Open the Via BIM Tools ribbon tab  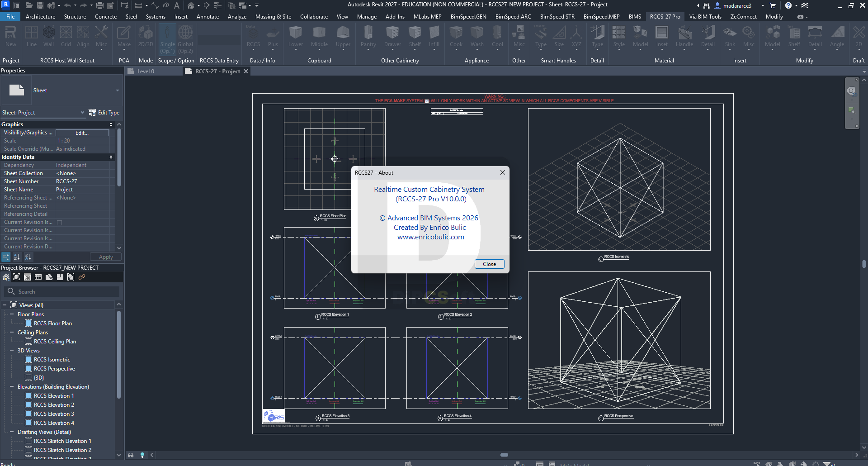point(705,17)
